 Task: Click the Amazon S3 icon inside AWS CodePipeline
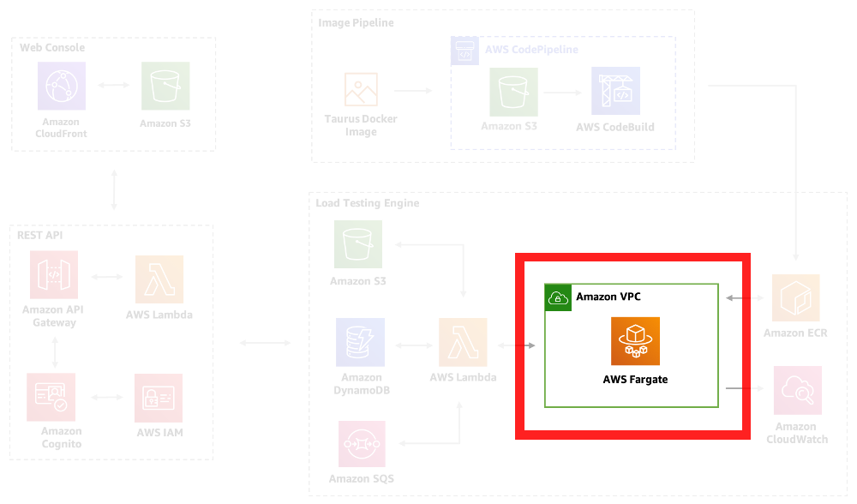[513, 92]
